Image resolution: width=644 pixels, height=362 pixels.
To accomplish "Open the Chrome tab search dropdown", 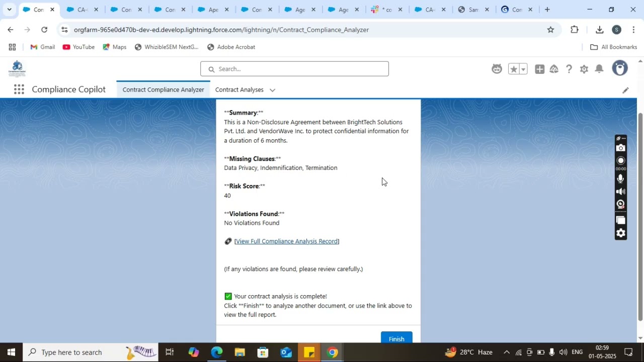I will tap(9, 10).
